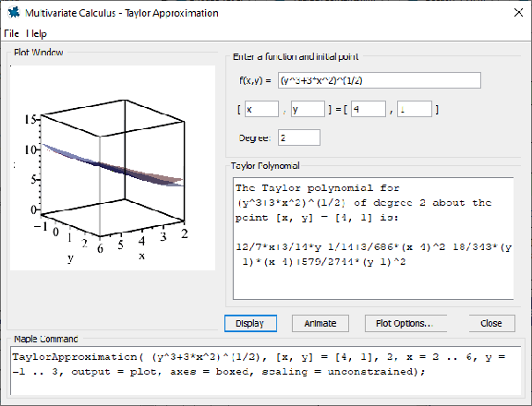This screenshot has height=406, width=532.
Task: Click the Close button next to Plot Options
Action: pyautogui.click(x=492, y=323)
